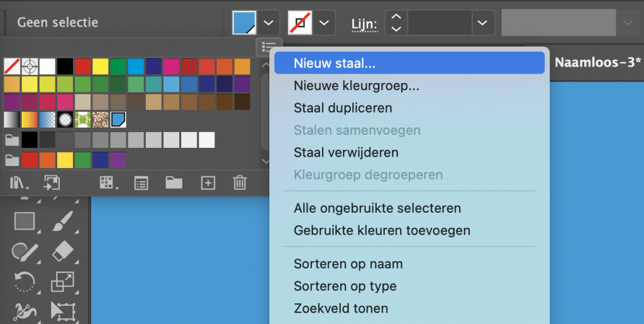
Task: Click the Delete Swatch trash icon
Action: click(x=240, y=182)
